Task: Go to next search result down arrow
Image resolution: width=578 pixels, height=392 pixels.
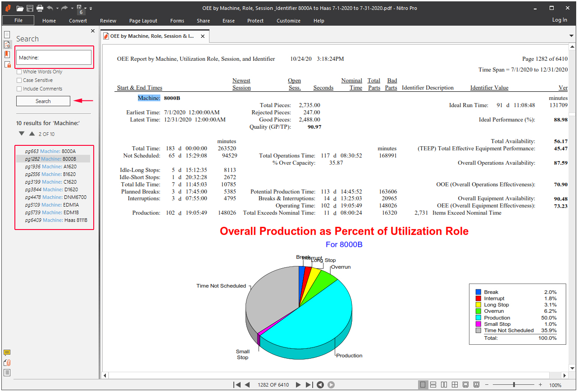Action: pyautogui.click(x=22, y=134)
